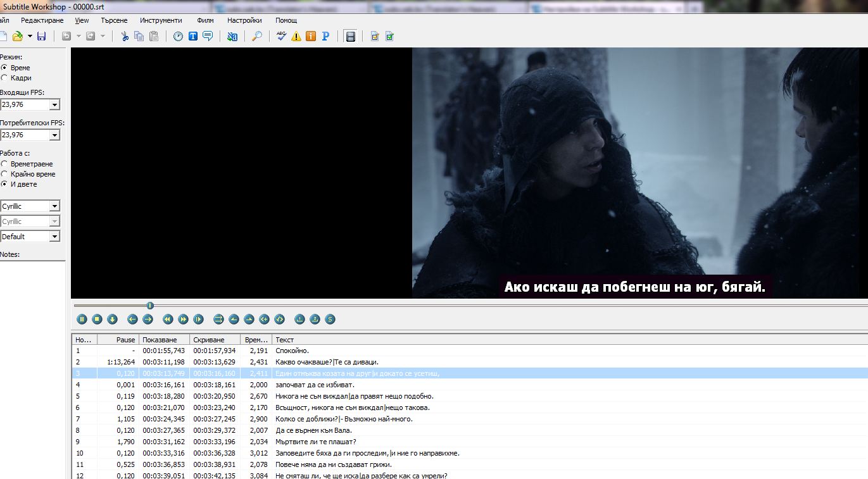This screenshot has width=868, height=479.
Task: Click the magnifying glass search icon
Action: [256, 37]
